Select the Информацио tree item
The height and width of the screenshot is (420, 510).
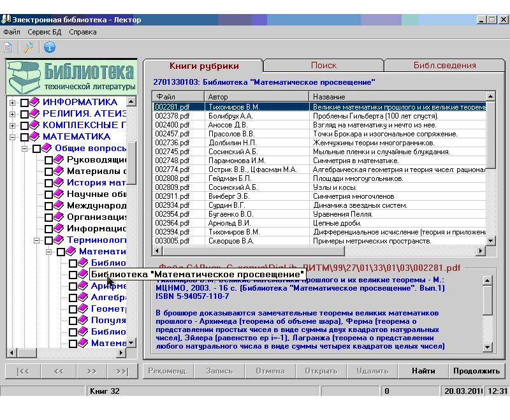pos(96,228)
